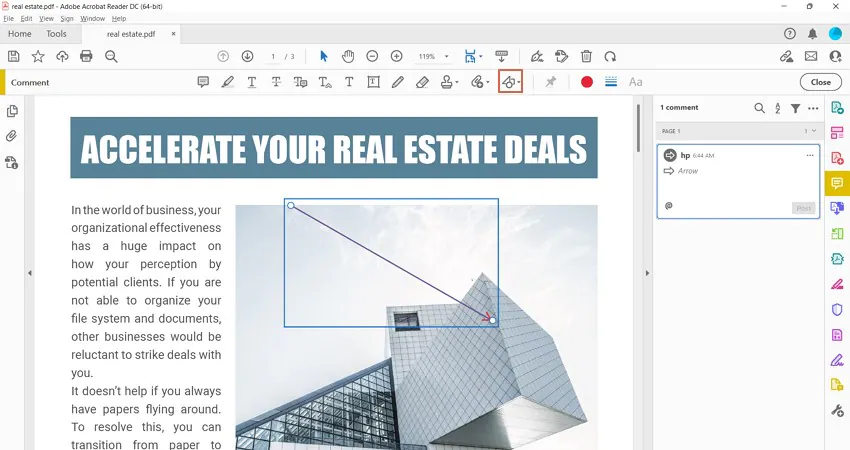Image resolution: width=850 pixels, height=450 pixels.
Task: Switch to the Home tab
Action: pyautogui.click(x=20, y=34)
